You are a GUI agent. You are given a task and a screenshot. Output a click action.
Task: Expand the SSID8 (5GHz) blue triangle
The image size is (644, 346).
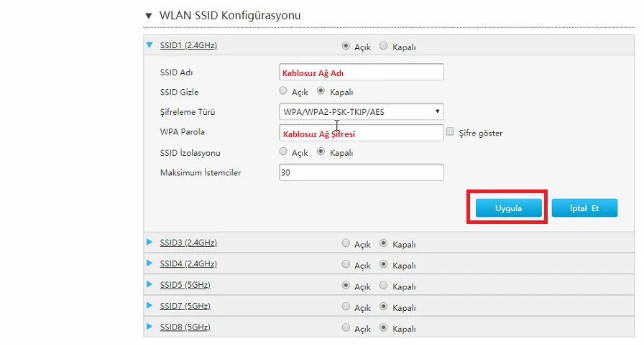[x=149, y=327]
